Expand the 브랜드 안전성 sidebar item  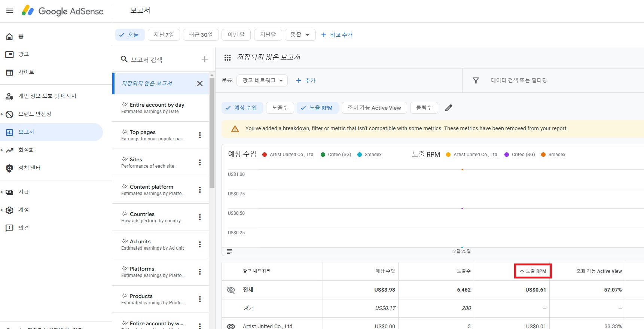(2, 114)
